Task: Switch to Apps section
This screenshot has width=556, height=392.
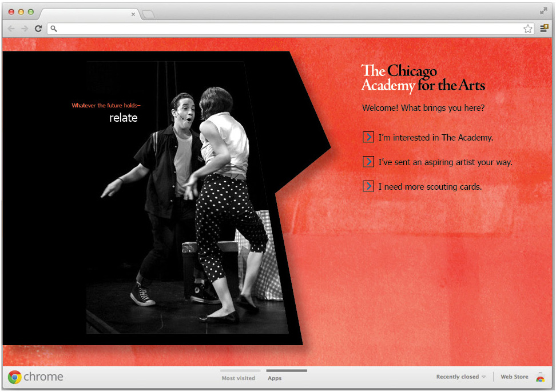Action: coord(275,378)
